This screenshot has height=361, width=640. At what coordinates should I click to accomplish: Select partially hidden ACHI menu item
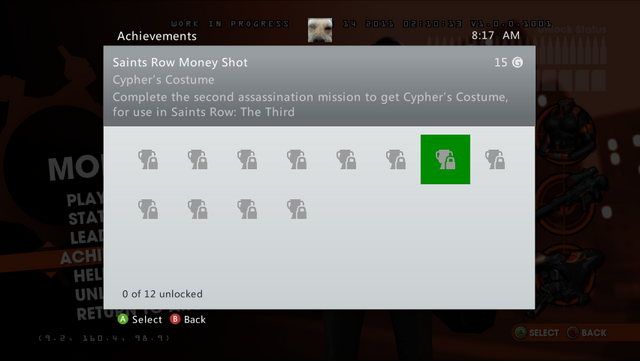(x=81, y=256)
